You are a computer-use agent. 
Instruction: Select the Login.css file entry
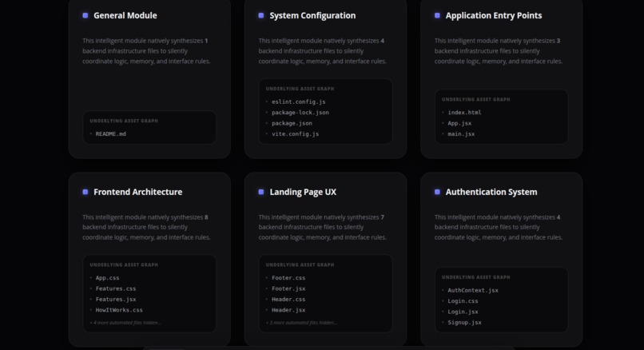click(x=463, y=301)
